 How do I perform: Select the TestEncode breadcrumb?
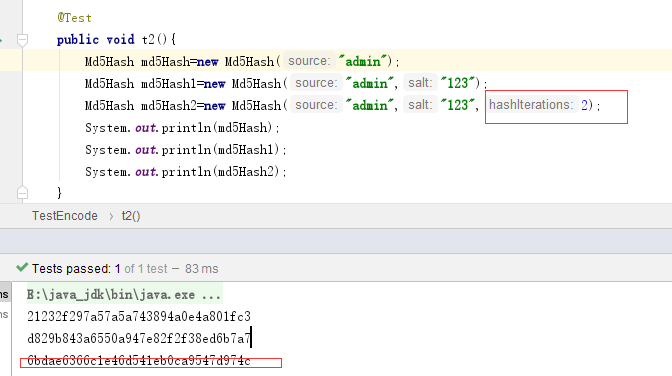click(x=65, y=216)
